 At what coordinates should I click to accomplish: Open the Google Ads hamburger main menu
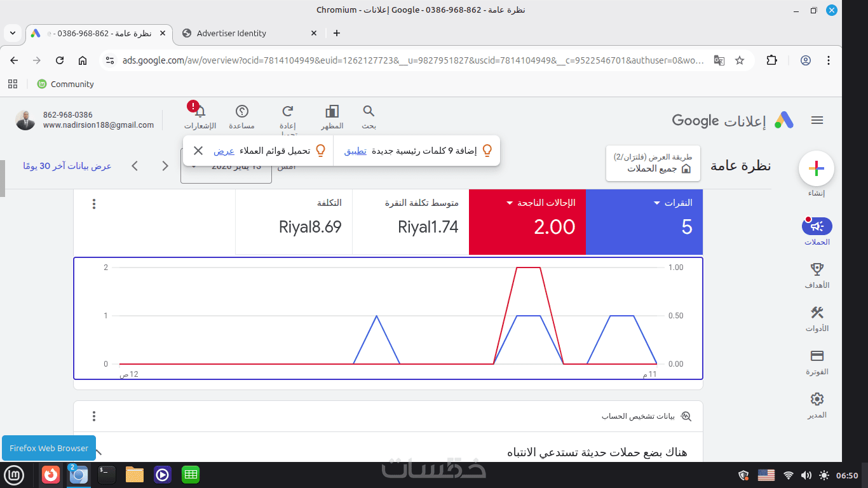817,120
